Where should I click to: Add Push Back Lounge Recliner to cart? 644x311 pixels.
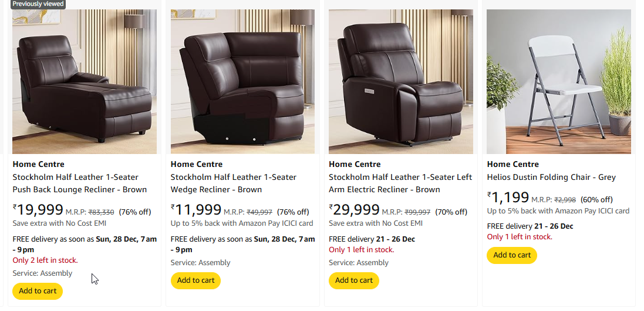(38, 291)
